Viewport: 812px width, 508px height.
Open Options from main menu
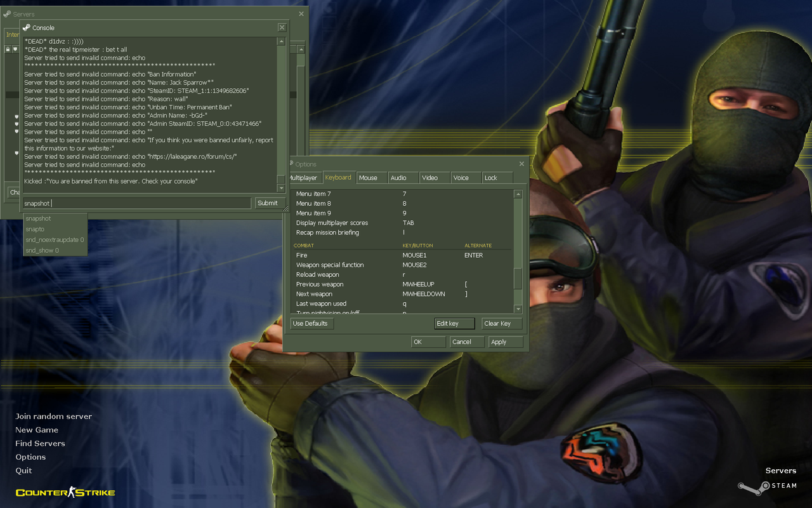click(30, 457)
